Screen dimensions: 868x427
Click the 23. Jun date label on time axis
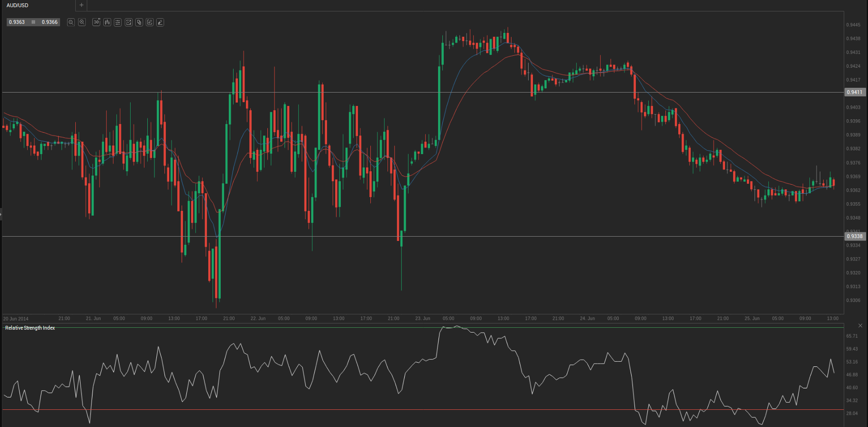[422, 318]
